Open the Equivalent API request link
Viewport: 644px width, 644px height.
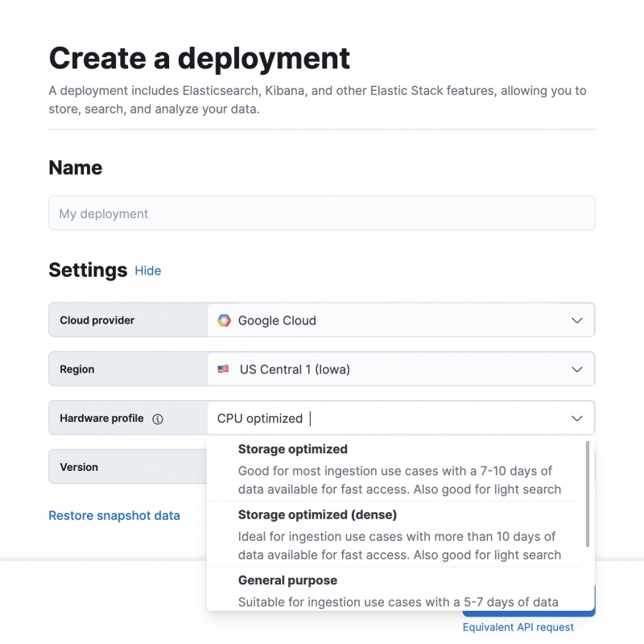pyautogui.click(x=518, y=627)
